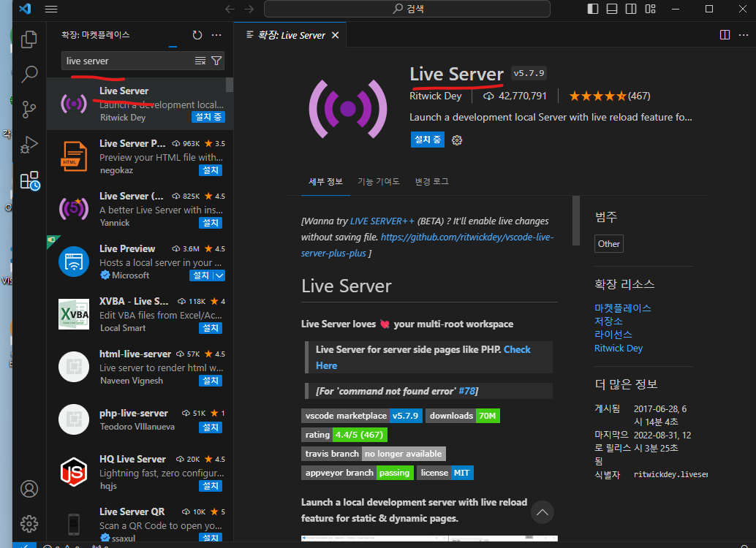Screen dimensions: 756x548
Task: Click the command center search box (검색)
Action: click(x=407, y=9)
